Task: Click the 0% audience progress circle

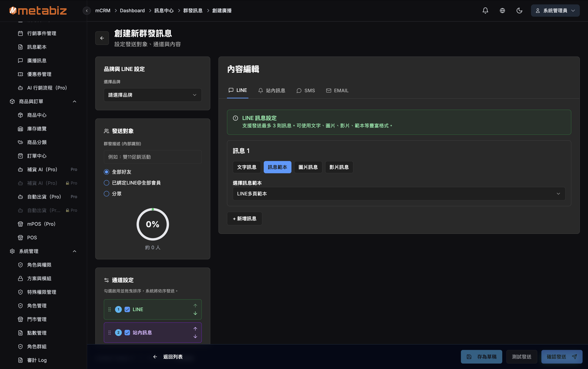Action: (153, 224)
